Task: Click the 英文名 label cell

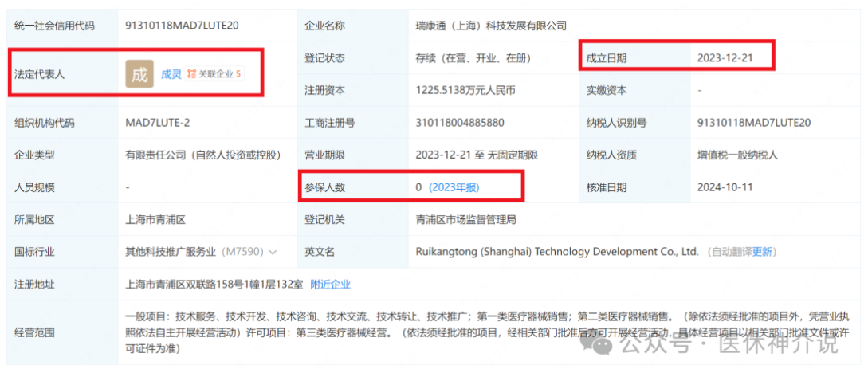Action: click(x=353, y=253)
